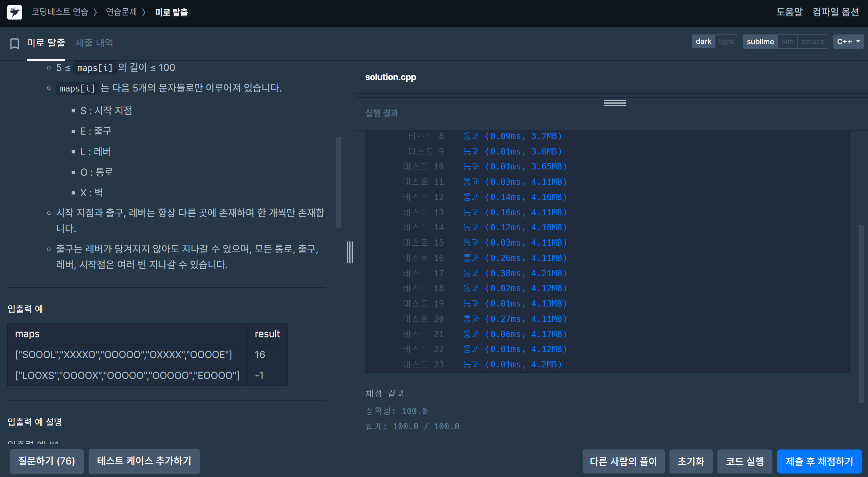
Task: Select the vim keymap option
Action: coord(787,42)
